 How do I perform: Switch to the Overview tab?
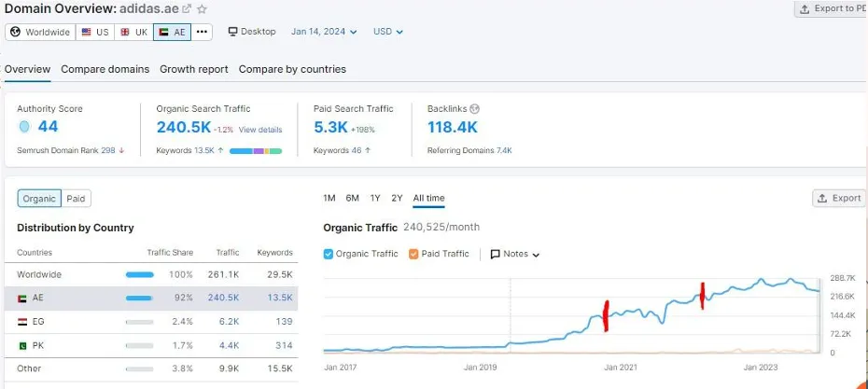click(x=28, y=69)
